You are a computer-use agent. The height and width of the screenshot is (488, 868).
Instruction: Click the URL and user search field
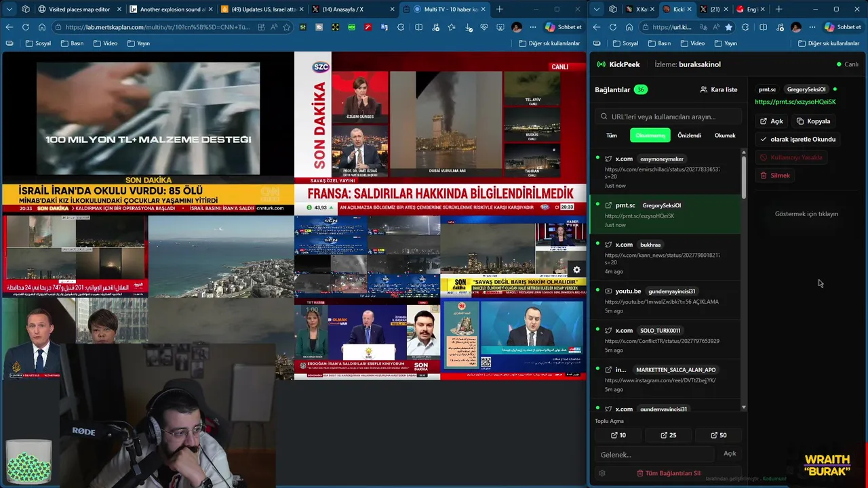pos(668,117)
